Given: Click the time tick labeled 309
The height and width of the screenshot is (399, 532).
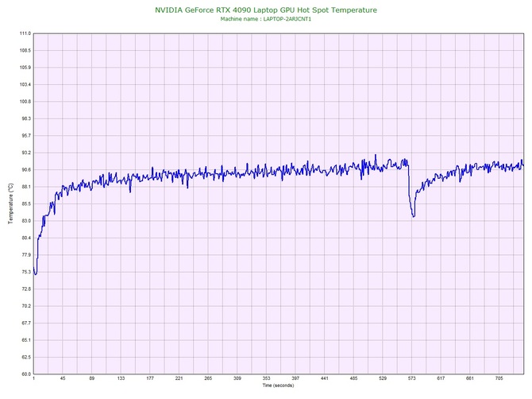Looking at the screenshot, I should [x=237, y=378].
